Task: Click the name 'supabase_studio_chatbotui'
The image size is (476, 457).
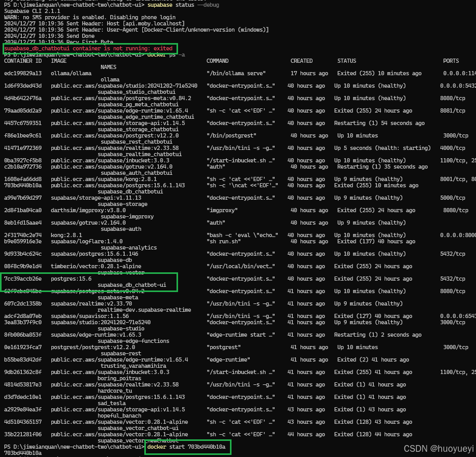Action: pyautogui.click(x=137, y=92)
